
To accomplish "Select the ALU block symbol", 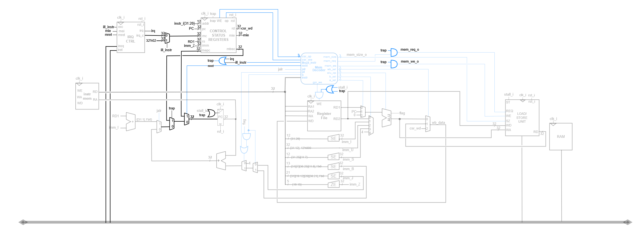I will tap(387, 118).
